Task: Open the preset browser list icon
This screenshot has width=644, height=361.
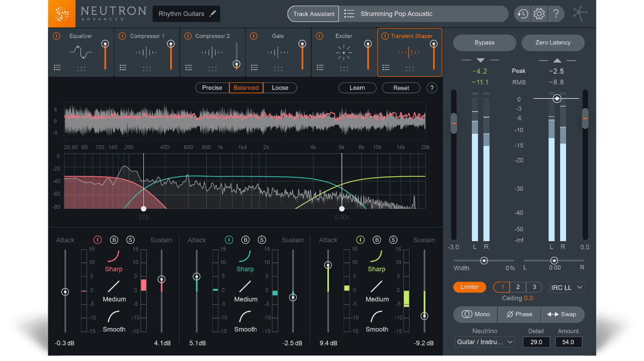Action: pos(349,14)
